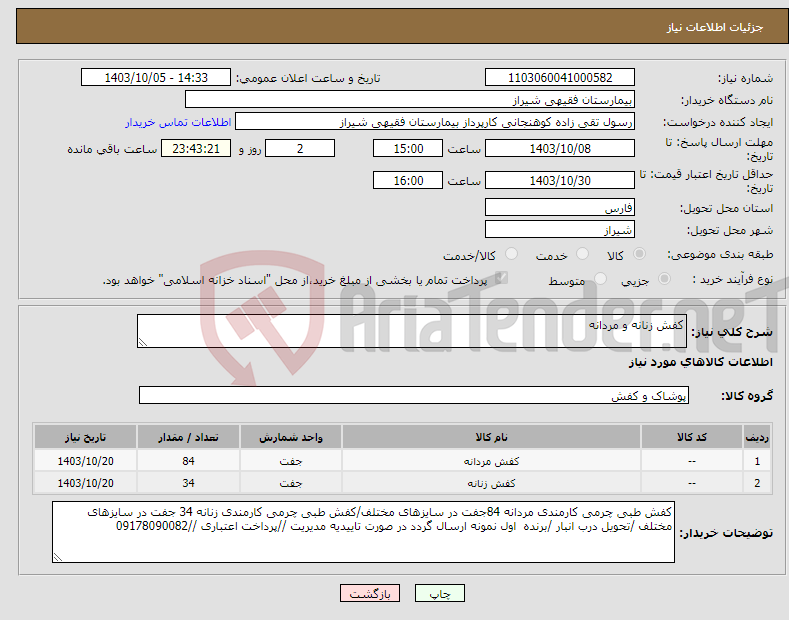The width and height of the screenshot is (789, 620).
Task: Click the quantity cell showing 34
Action: pos(188,483)
